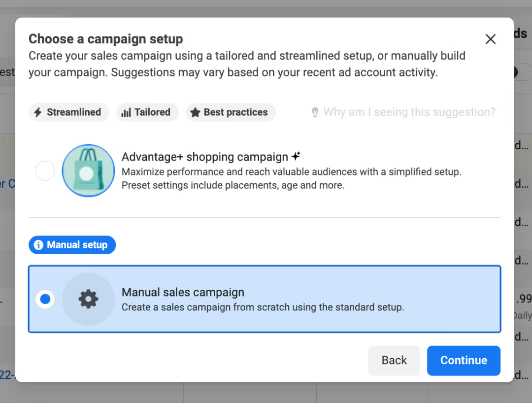Click the lightbulb icon beside the suggestion question
Viewport: 532px width, 403px height.
point(315,112)
